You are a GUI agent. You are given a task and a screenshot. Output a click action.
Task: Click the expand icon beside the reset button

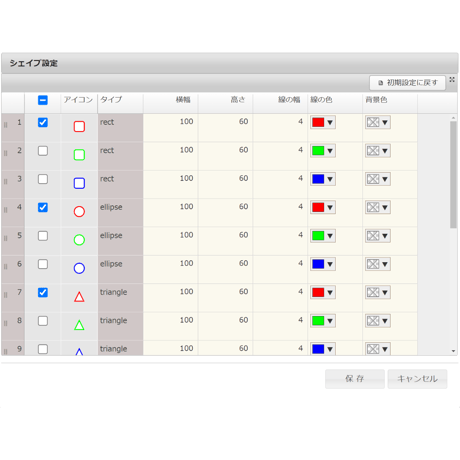(452, 79)
